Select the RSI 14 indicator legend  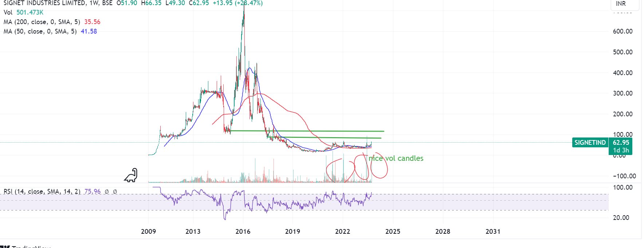pos(60,191)
